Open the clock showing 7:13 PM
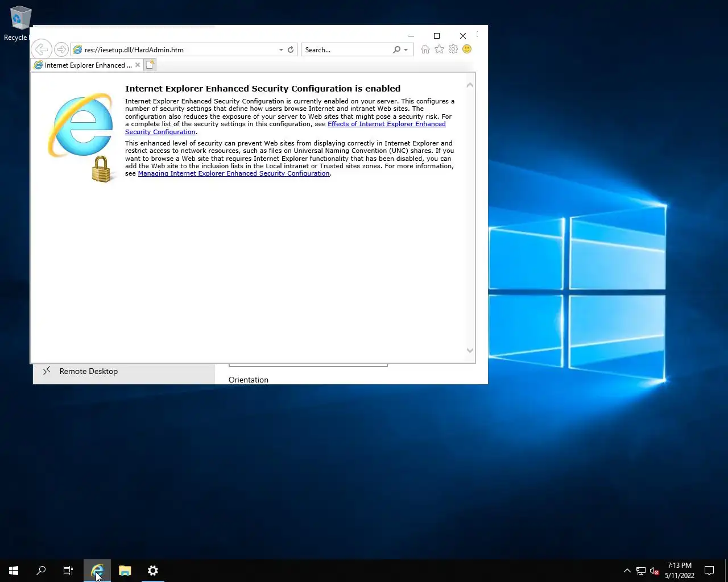 [x=680, y=571]
